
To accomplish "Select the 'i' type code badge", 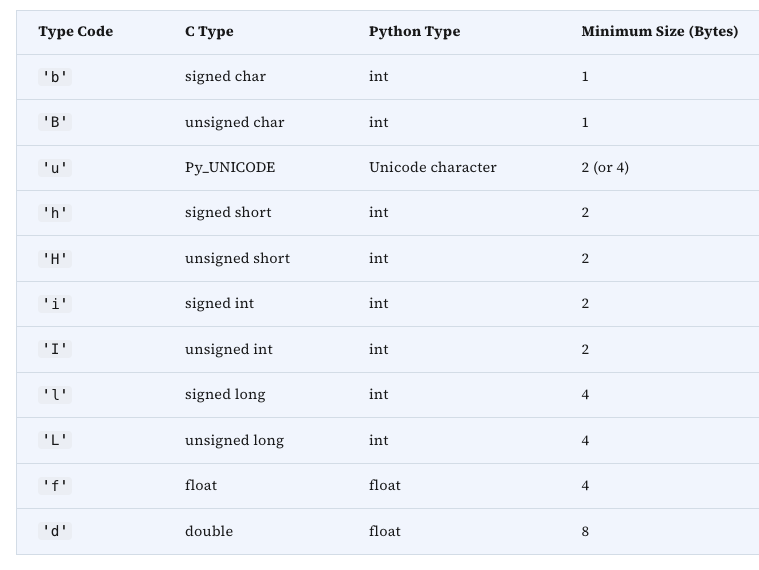I will coord(55,304).
